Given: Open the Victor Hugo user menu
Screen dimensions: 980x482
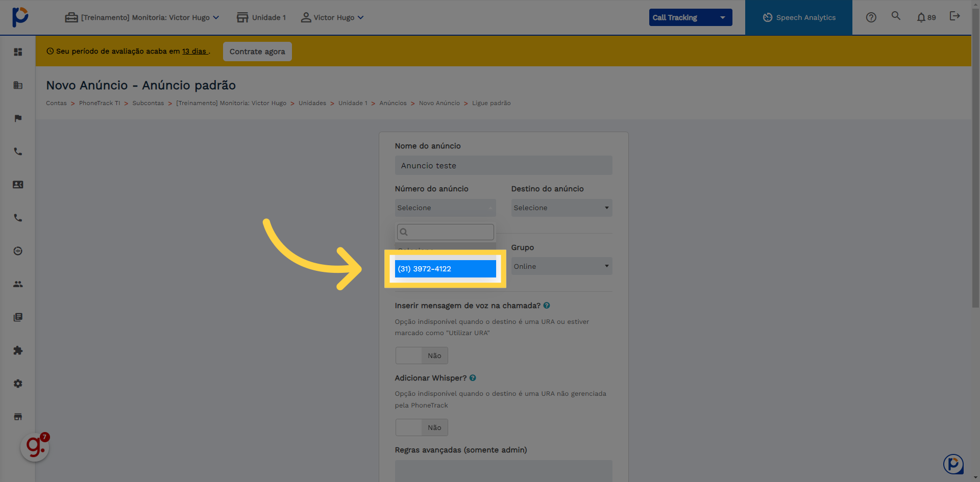Looking at the screenshot, I should coord(332,17).
